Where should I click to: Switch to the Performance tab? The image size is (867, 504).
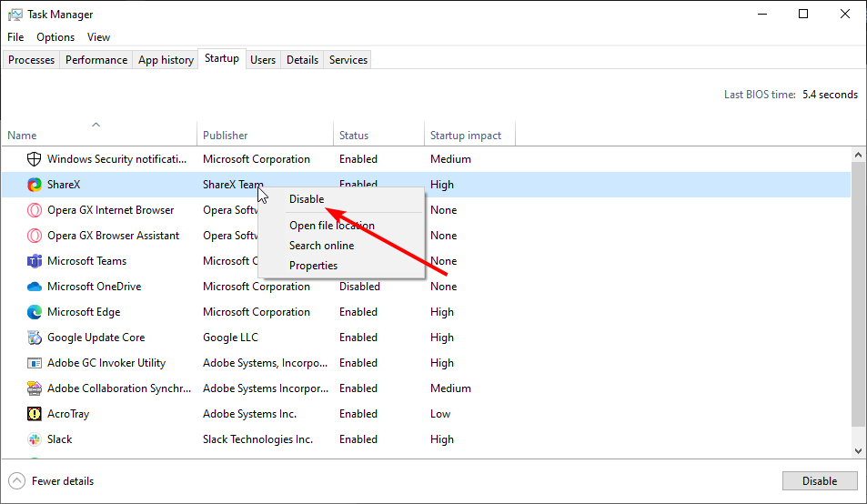coord(96,60)
